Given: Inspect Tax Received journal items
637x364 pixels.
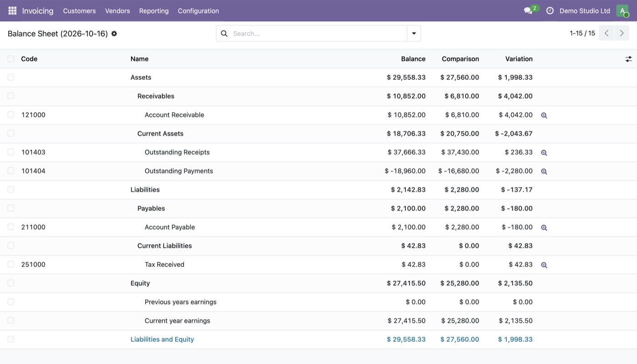Looking at the screenshot, I should click(x=544, y=265).
